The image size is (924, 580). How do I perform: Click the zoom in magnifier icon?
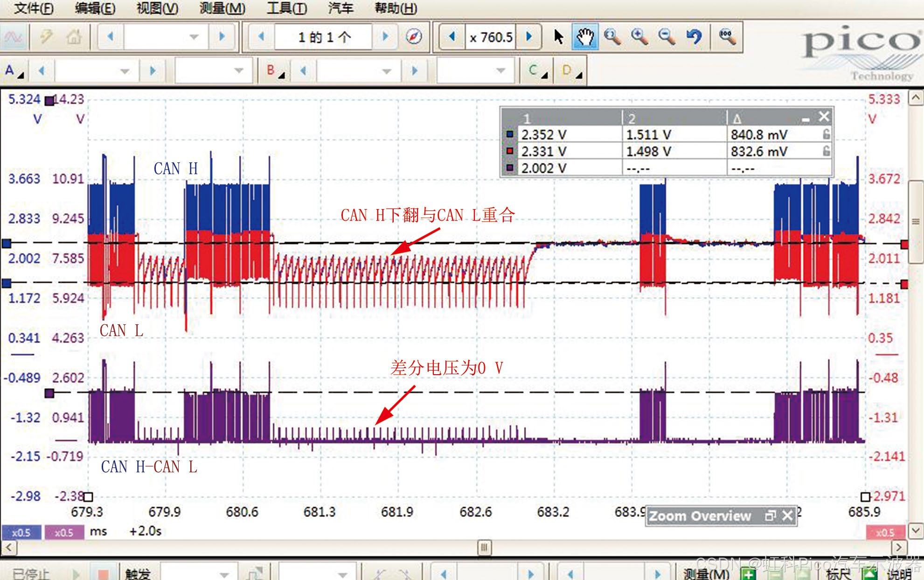click(639, 36)
